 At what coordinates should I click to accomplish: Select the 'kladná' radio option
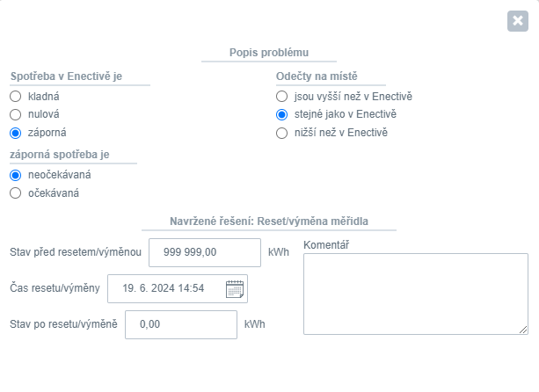click(15, 96)
